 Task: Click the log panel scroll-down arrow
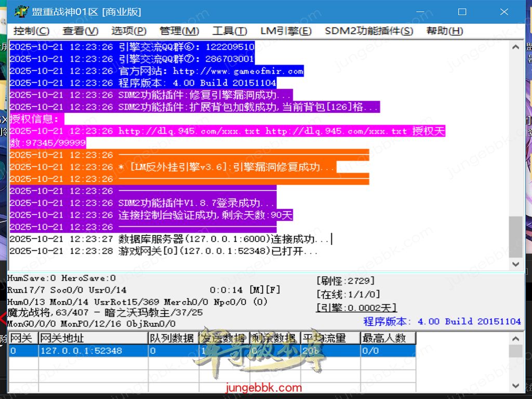515,264
